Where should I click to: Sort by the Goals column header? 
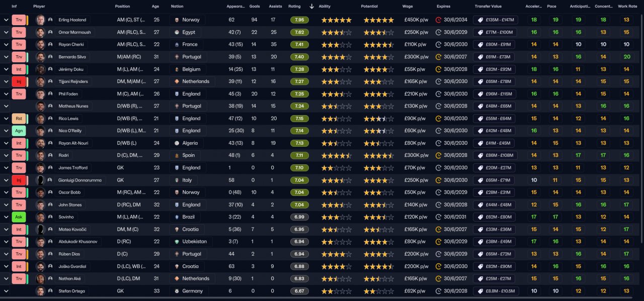(x=255, y=7)
